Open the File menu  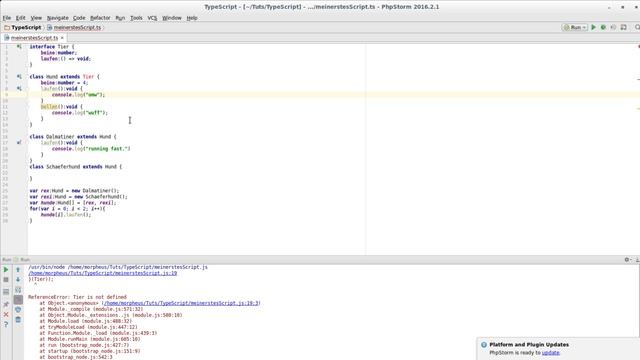tap(7, 18)
